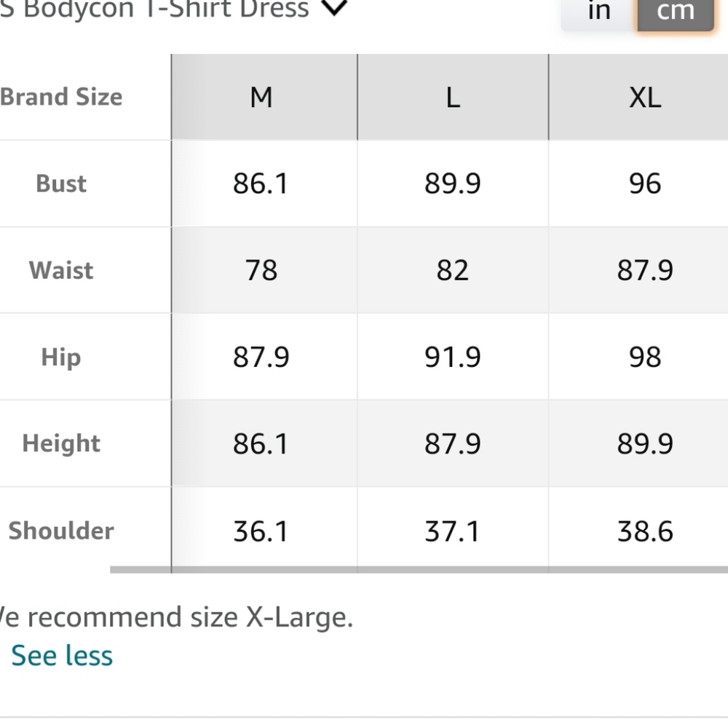Viewport: 728px width, 728px height.
Task: Click the Shoulder row label
Action: click(61, 531)
